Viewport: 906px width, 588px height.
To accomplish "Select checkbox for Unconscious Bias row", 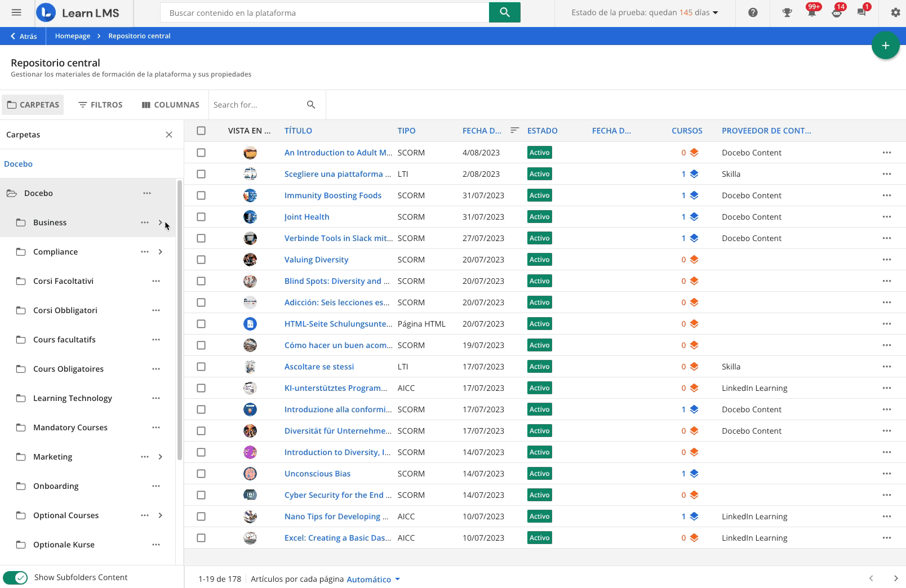I will coord(201,474).
